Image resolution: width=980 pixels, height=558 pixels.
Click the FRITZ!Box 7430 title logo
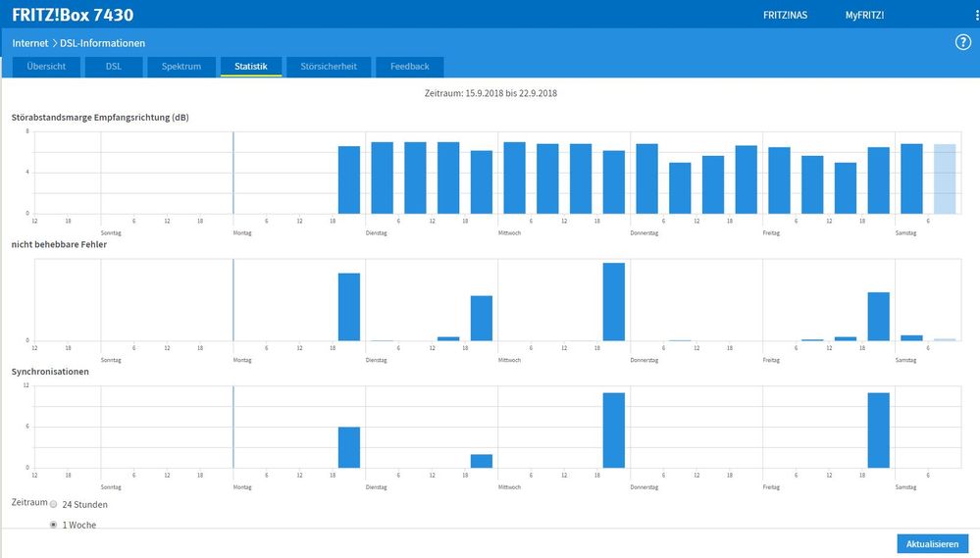(x=73, y=15)
